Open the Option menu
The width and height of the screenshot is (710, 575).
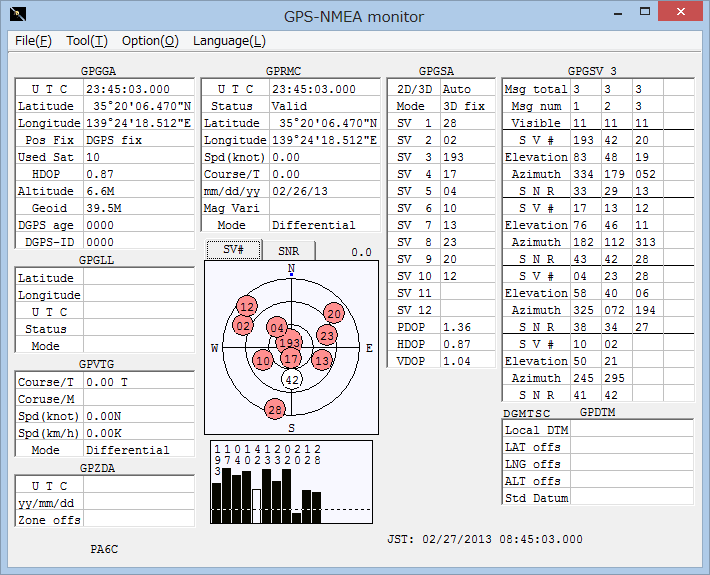coord(150,41)
